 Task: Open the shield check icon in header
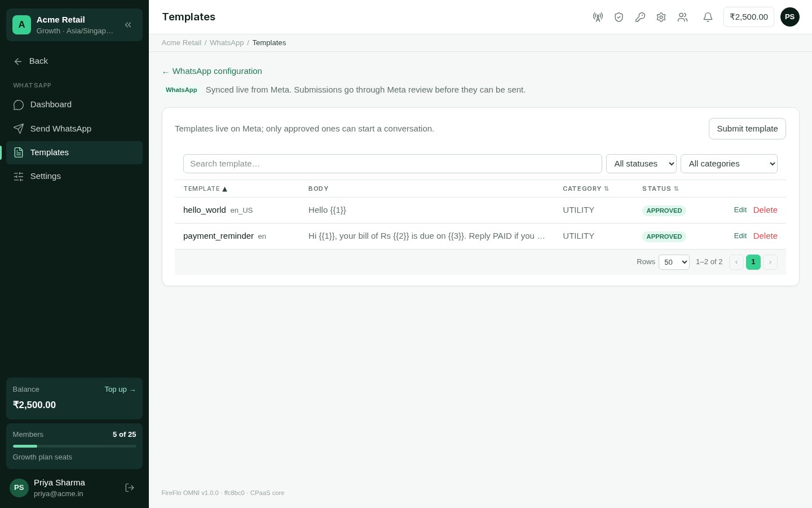pos(619,17)
